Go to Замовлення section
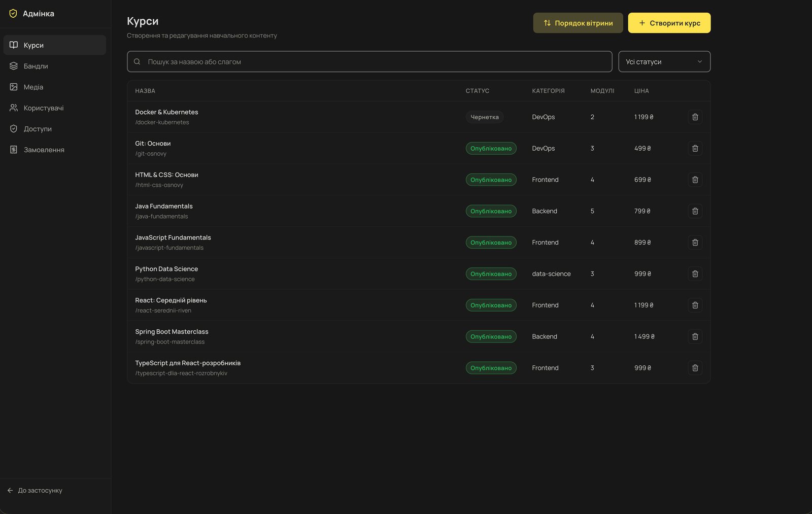812x514 pixels. coord(55,150)
